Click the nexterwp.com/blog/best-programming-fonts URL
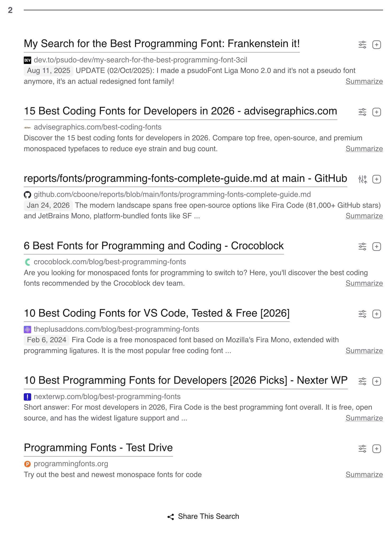 pyautogui.click(x=107, y=397)
